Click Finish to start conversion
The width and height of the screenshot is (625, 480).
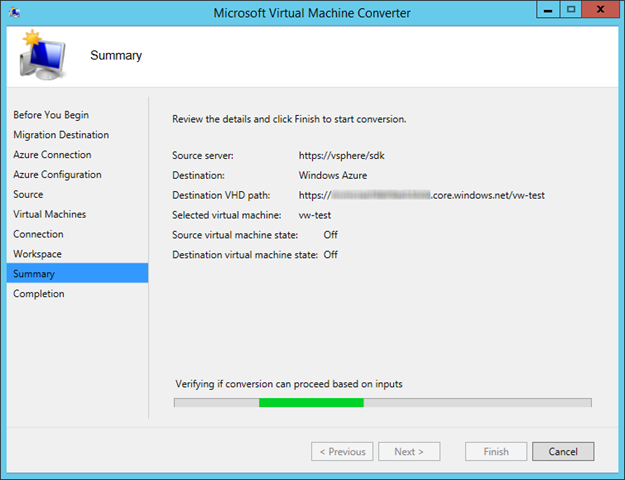click(496, 451)
